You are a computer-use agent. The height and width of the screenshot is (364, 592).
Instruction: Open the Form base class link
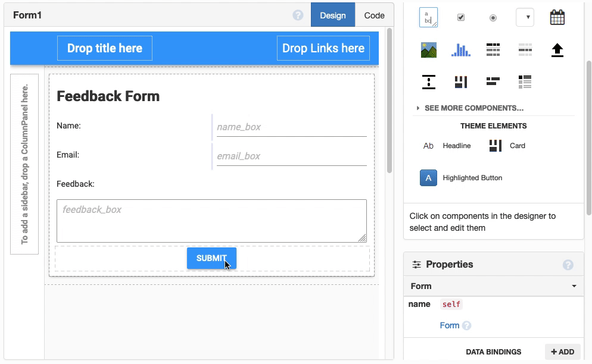coord(450,325)
